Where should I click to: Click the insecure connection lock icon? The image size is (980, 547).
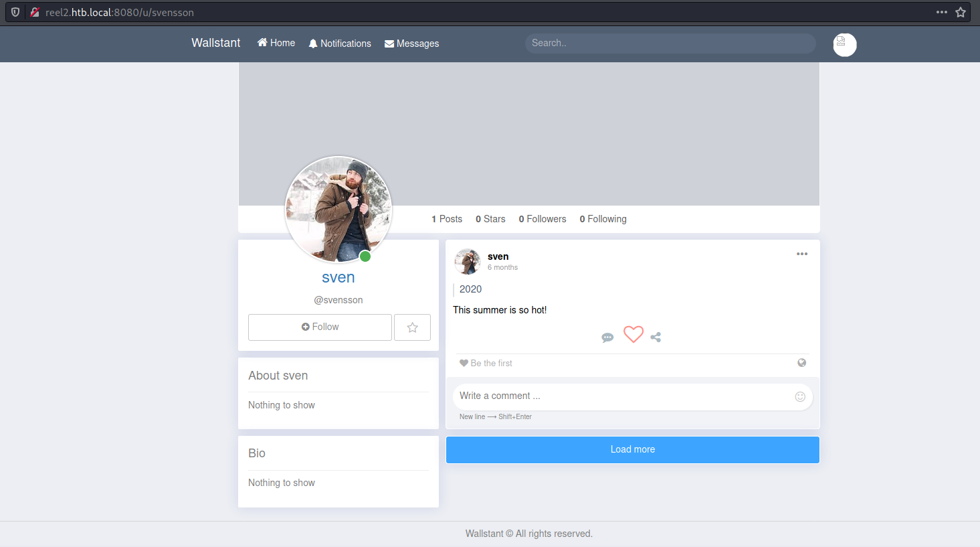coord(35,12)
